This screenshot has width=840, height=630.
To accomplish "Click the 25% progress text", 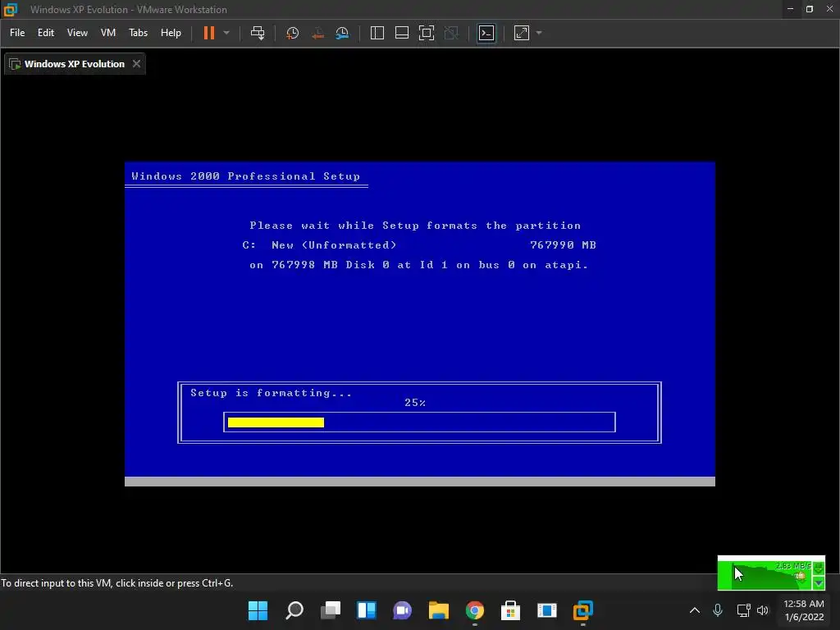I will click(415, 402).
